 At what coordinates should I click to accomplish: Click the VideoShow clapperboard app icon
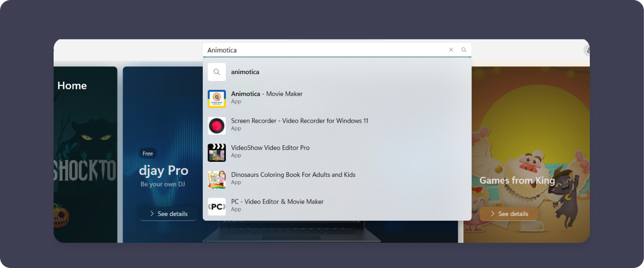(x=217, y=152)
